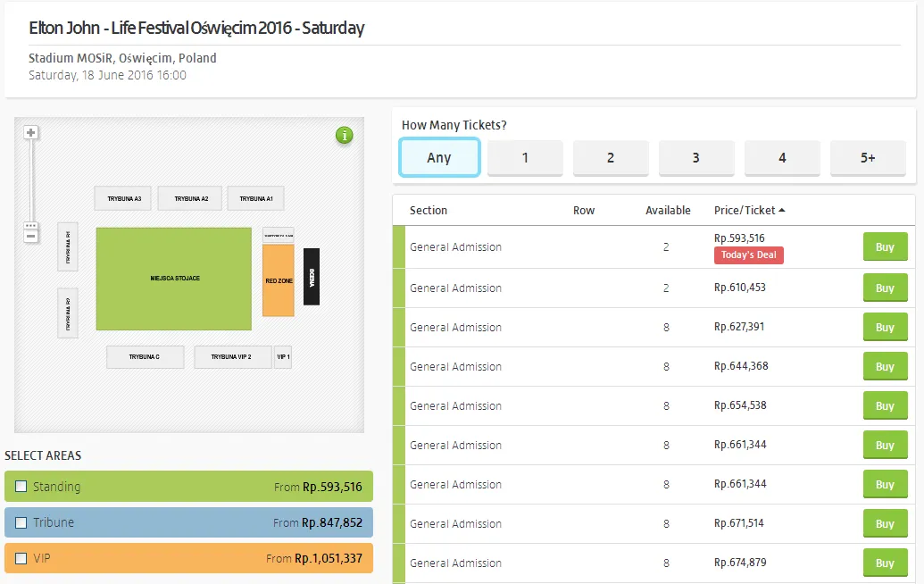
Task: Choose the 5+ tickets option
Action: click(868, 158)
